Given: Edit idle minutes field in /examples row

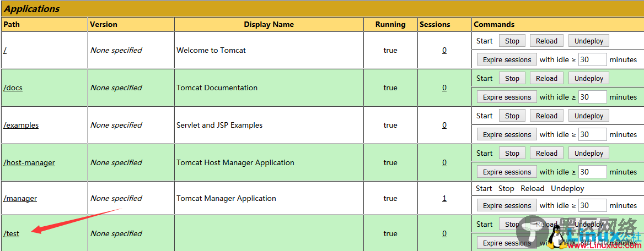Looking at the screenshot, I should (x=593, y=134).
